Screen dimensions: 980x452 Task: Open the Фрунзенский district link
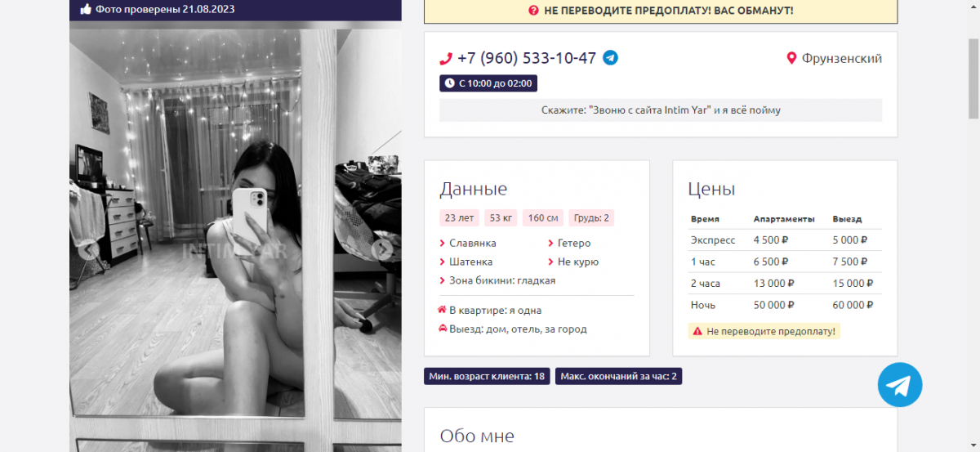(841, 59)
